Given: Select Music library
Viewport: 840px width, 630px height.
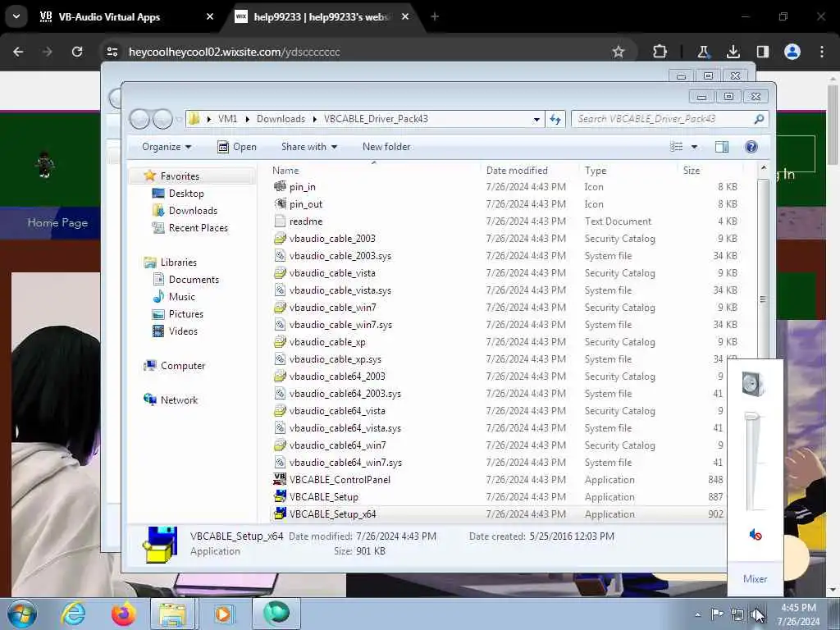Looking at the screenshot, I should click(181, 297).
